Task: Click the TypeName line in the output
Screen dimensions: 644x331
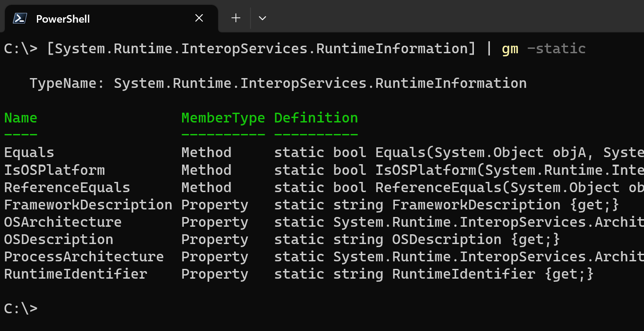Action: (x=278, y=83)
